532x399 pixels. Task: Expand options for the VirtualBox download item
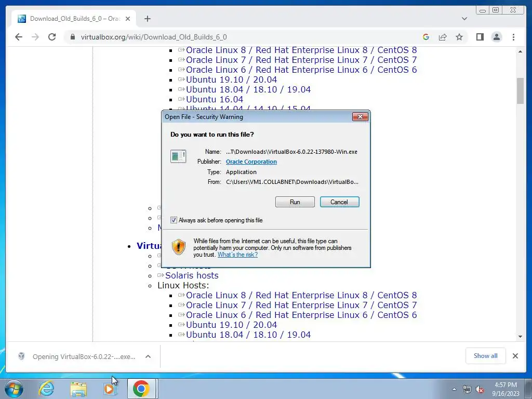(148, 356)
